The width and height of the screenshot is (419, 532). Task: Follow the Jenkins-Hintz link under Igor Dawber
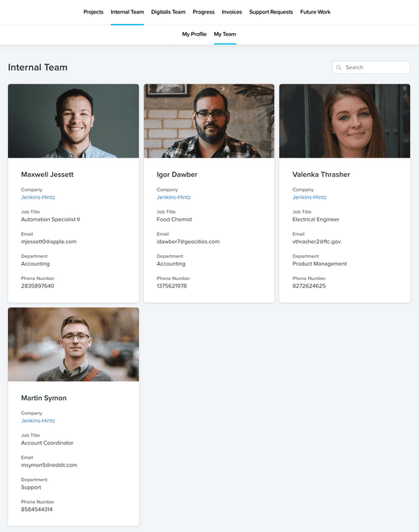[174, 197]
